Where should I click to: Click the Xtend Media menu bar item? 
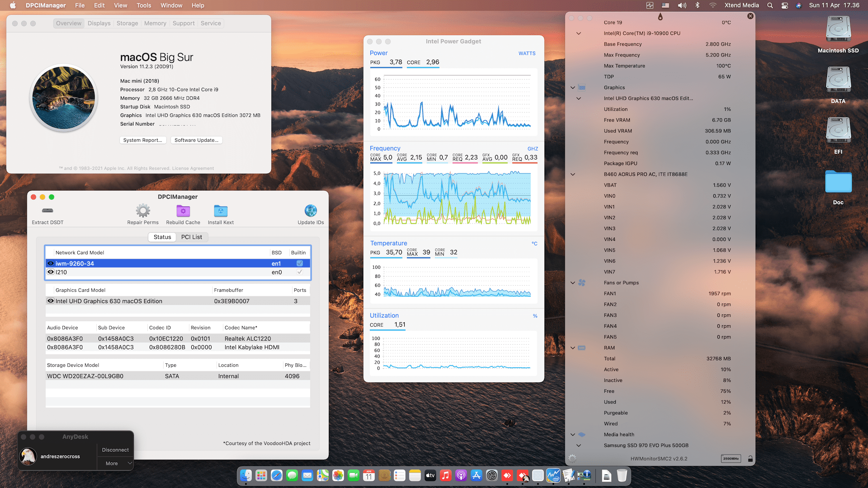pyautogui.click(x=741, y=5)
